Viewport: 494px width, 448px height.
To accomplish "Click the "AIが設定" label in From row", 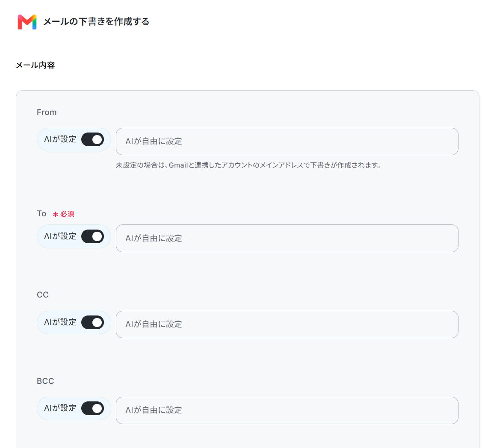I will (x=60, y=139).
